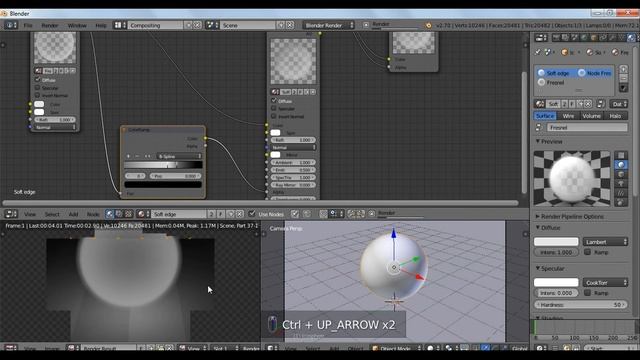The width and height of the screenshot is (640, 360).
Task: Toggle Invert Normal on Soft material node
Action: click(274, 116)
